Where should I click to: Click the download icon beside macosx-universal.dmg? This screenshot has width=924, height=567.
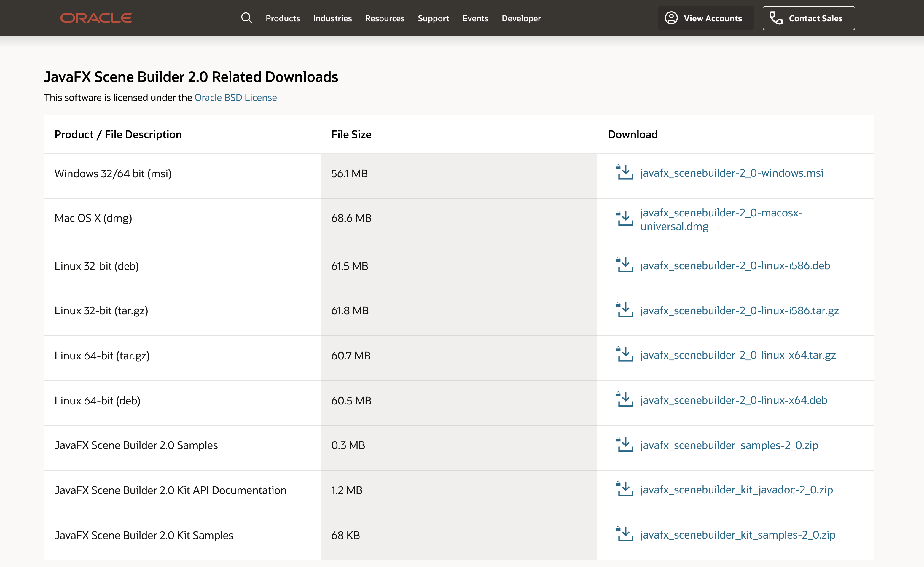coord(625,219)
